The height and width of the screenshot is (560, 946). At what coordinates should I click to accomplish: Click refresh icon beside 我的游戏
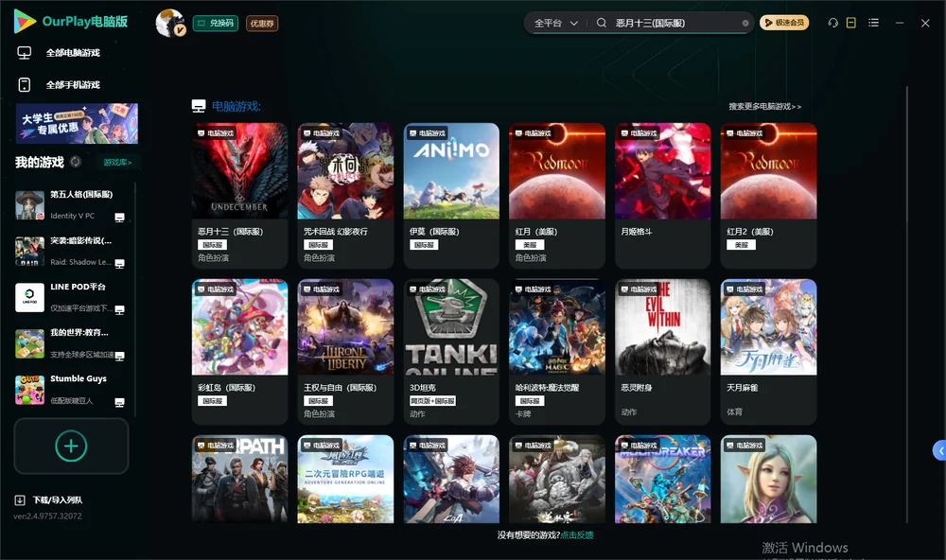pyautogui.click(x=76, y=162)
